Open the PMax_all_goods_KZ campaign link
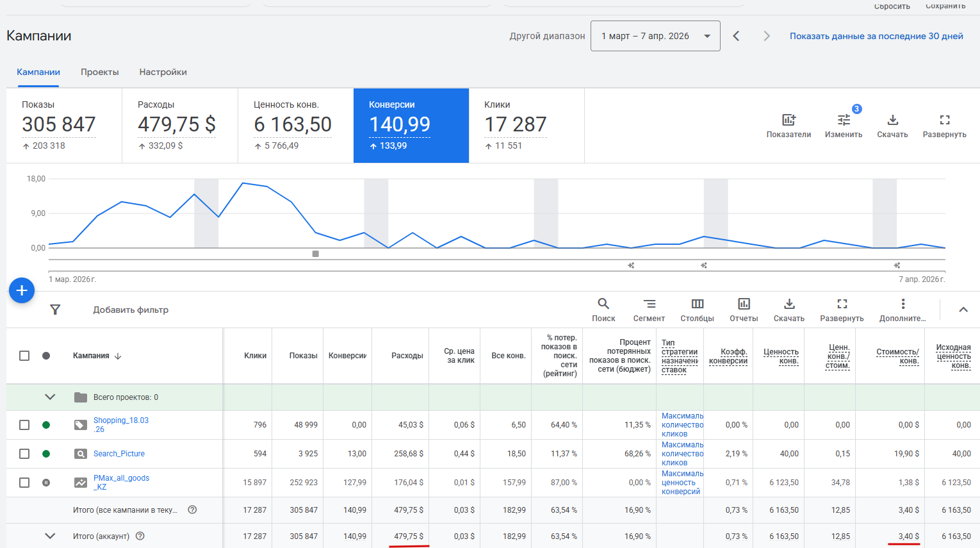The height and width of the screenshot is (548, 980). (121, 483)
